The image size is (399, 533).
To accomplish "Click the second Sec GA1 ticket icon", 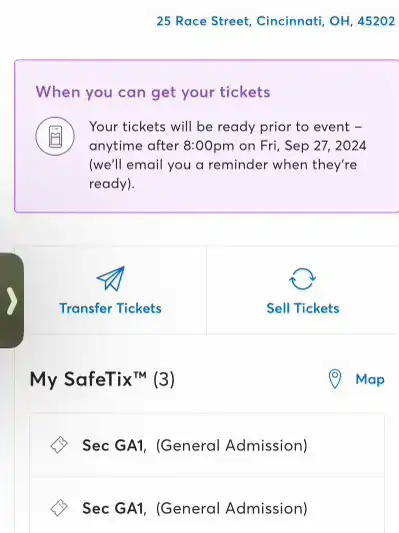I will (x=59, y=508).
